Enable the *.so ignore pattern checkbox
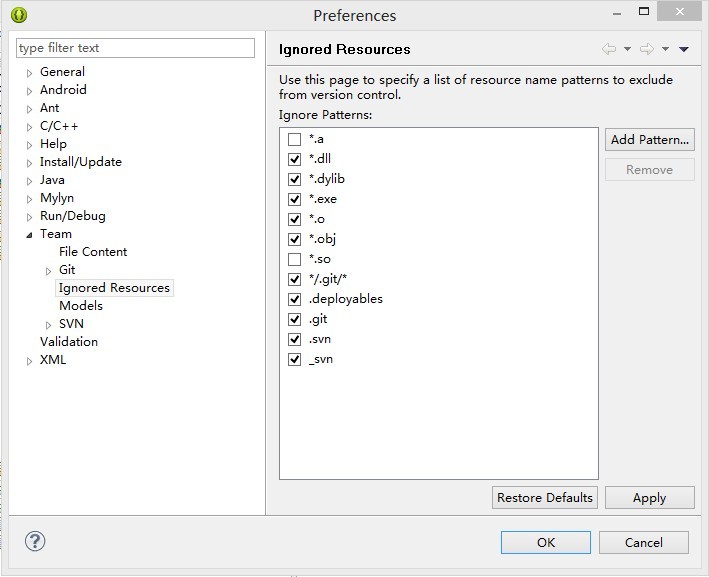709x577 pixels. [294, 259]
